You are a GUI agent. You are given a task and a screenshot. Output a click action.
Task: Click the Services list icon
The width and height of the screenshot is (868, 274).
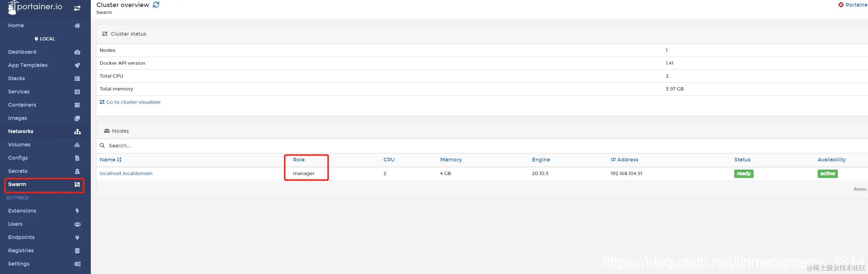point(77,92)
